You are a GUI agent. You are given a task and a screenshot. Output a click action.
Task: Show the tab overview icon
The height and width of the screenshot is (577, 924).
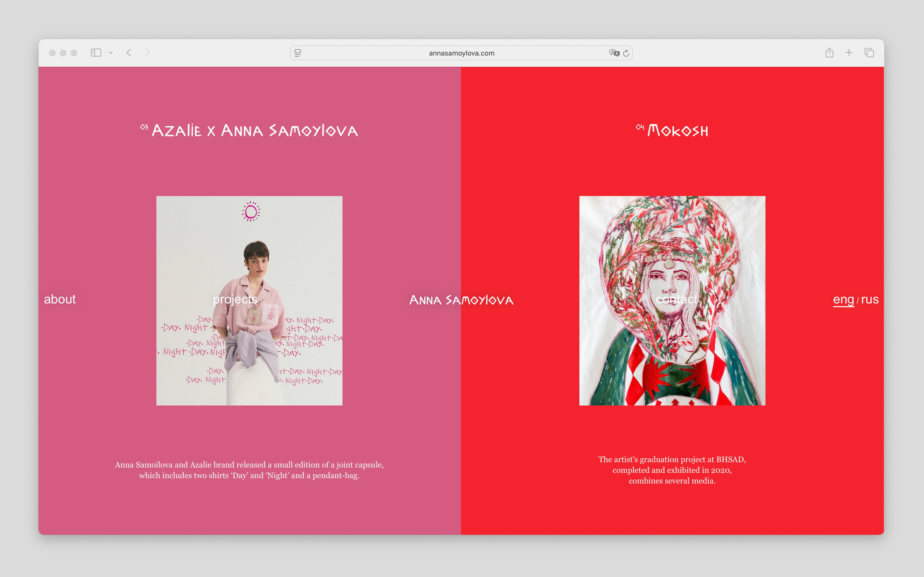(x=869, y=53)
